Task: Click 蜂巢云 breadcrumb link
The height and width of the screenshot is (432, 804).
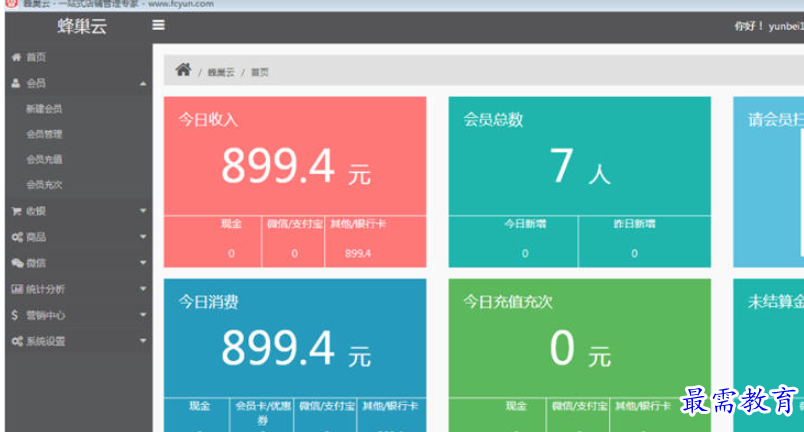Action: pyautogui.click(x=220, y=72)
